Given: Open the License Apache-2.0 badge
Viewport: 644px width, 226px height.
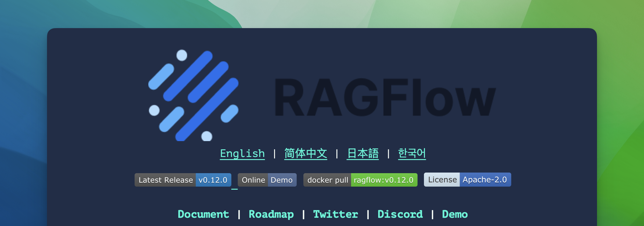Looking at the screenshot, I should click(x=467, y=180).
